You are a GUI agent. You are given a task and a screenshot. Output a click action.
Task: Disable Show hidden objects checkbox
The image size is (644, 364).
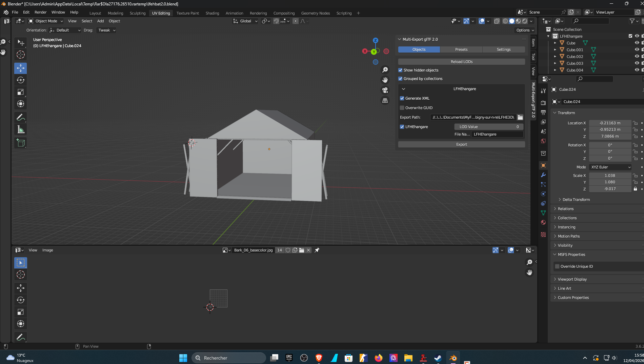point(400,70)
